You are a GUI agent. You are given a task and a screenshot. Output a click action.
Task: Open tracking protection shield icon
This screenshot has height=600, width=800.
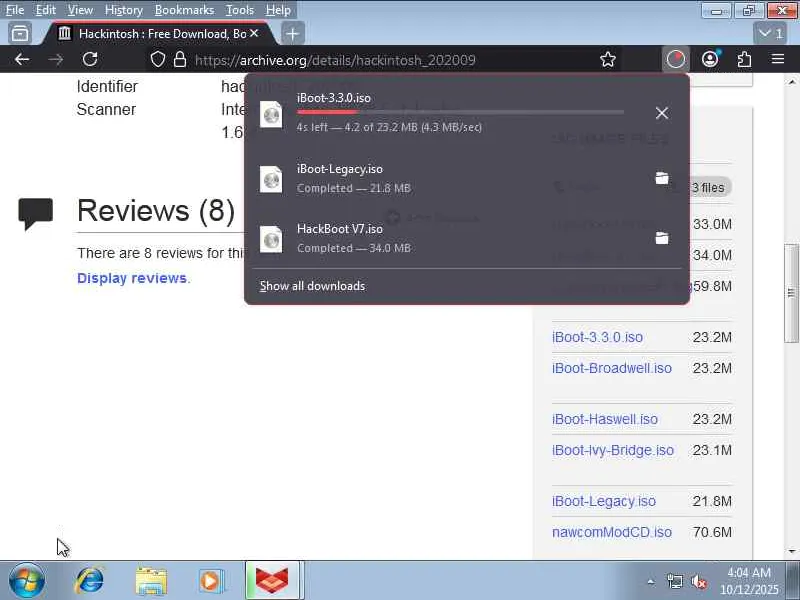click(158, 59)
